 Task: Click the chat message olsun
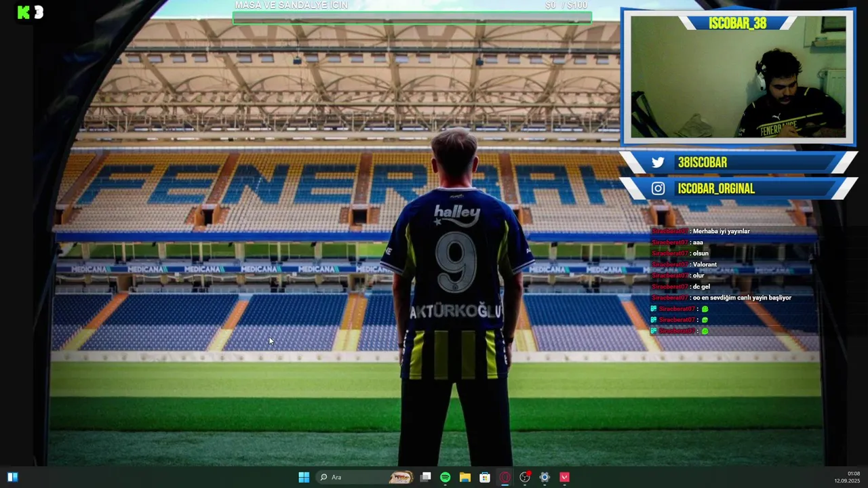click(x=701, y=253)
